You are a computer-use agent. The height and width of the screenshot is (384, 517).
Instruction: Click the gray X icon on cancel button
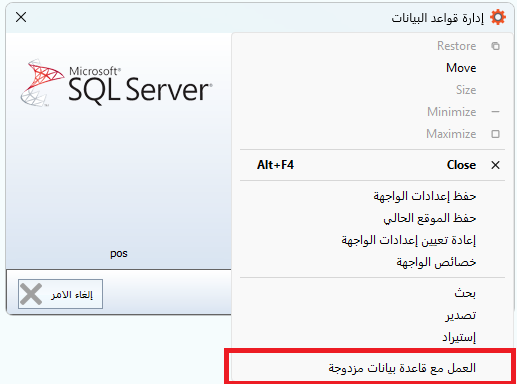(x=31, y=294)
